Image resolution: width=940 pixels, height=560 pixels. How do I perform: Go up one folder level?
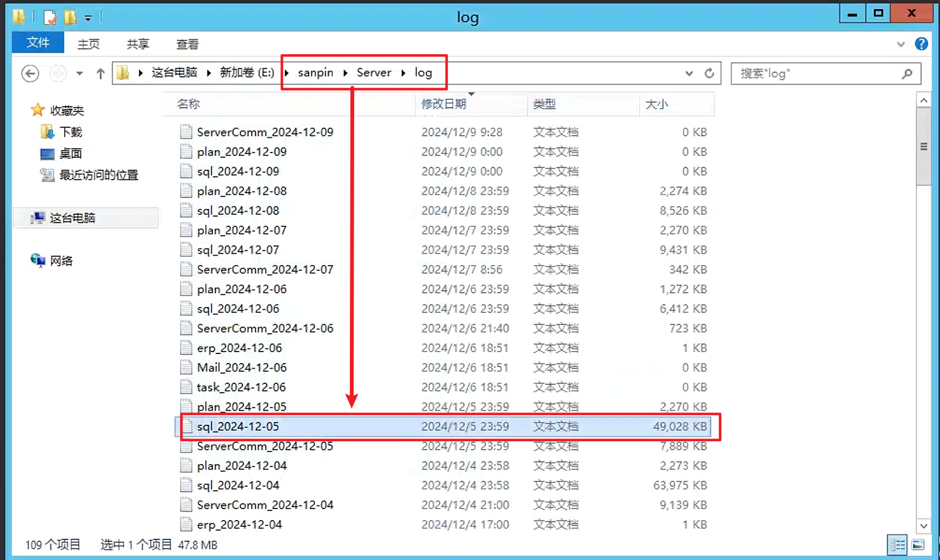[x=100, y=74]
